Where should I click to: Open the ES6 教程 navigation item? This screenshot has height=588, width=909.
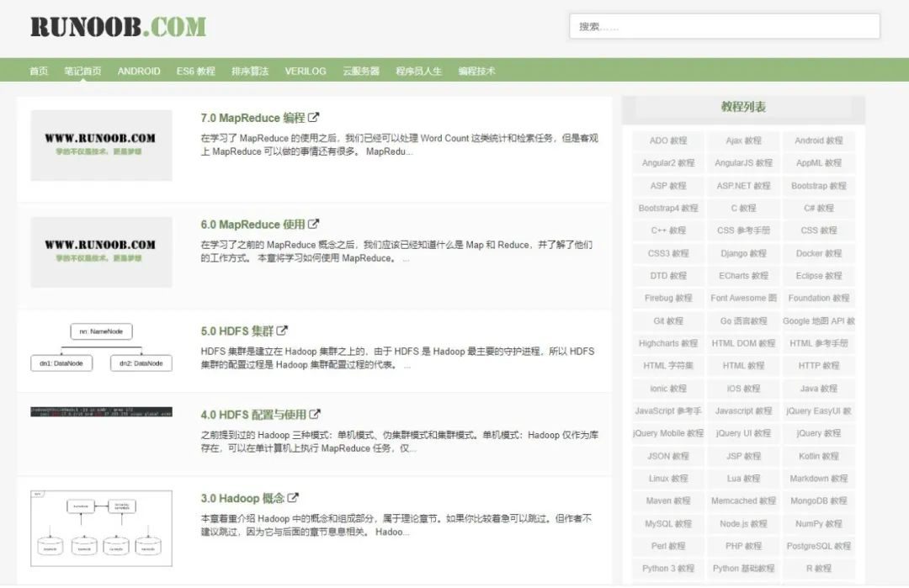pos(195,72)
